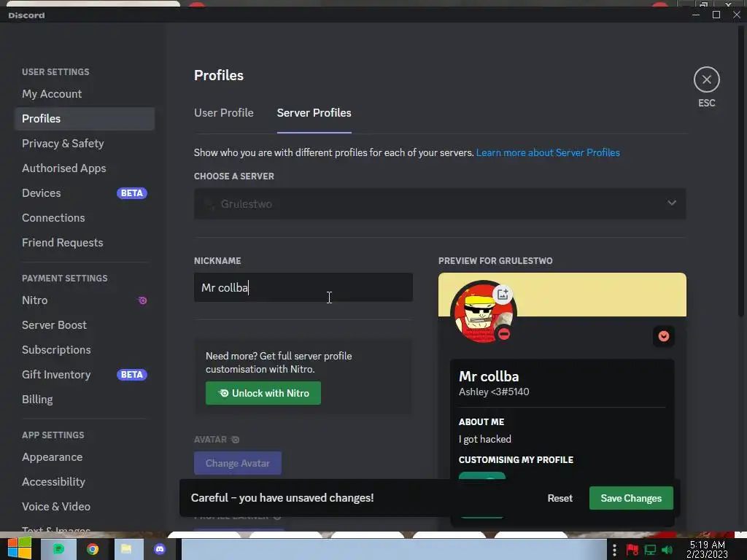
Task: Open Server Boost settings
Action: tap(85, 325)
